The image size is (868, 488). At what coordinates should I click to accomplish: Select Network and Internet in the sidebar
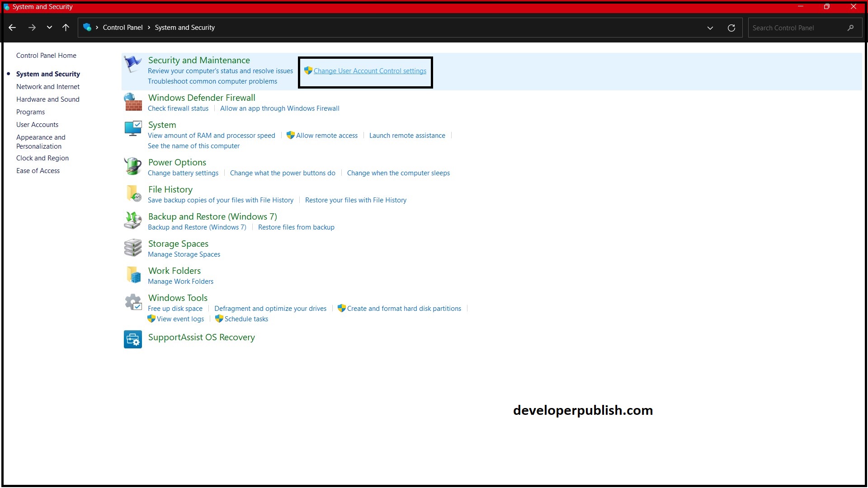tap(47, 86)
